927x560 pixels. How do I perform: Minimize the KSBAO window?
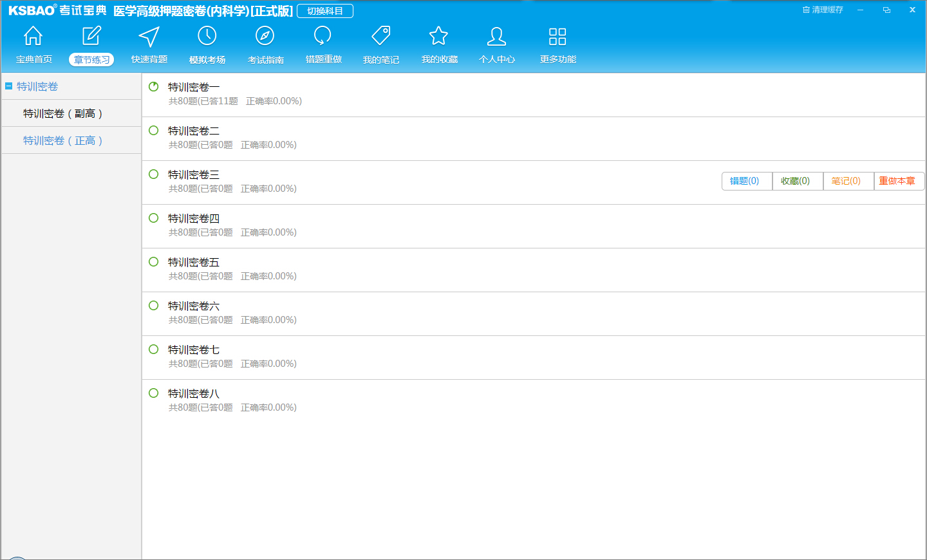coord(860,10)
